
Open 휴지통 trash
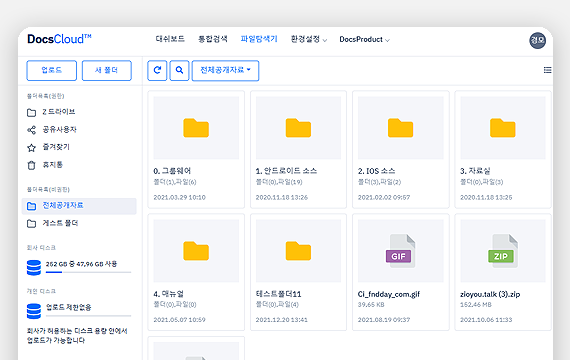(x=52, y=165)
